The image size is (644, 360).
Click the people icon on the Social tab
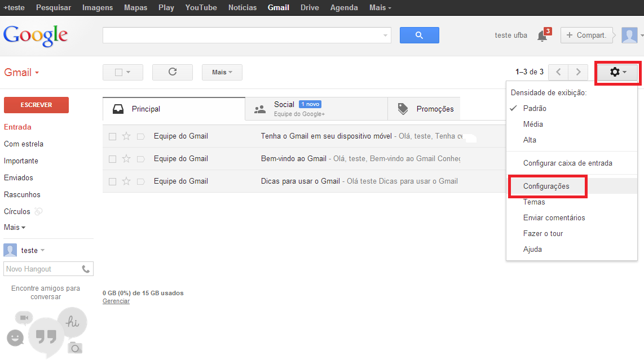click(x=260, y=109)
